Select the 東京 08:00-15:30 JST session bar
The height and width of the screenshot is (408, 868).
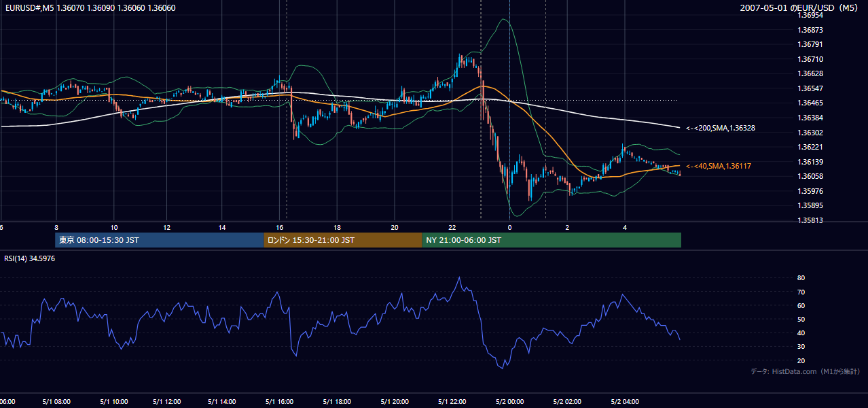click(160, 240)
